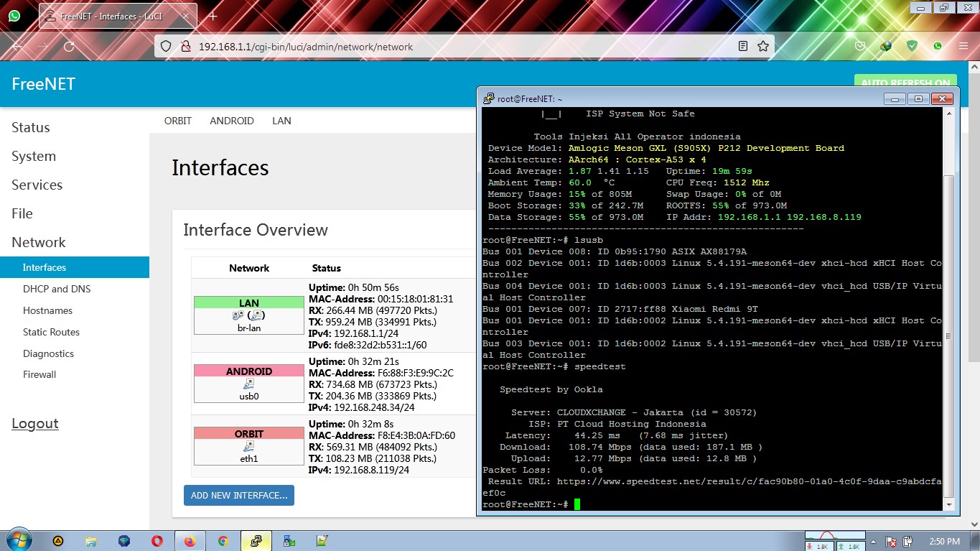Screen dimensions: 980x551
Task: Click the taskbar clock showing 2:50 PM
Action: coord(943,541)
